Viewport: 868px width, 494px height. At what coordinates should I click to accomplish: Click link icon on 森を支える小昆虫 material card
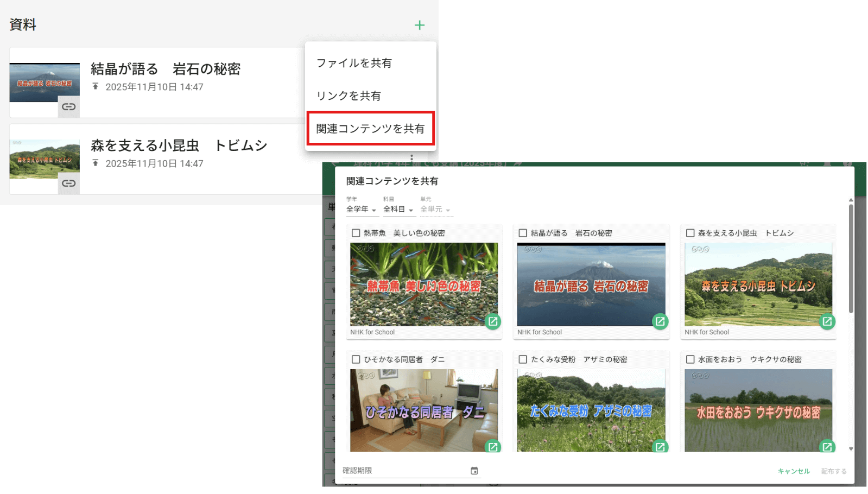pyautogui.click(x=68, y=183)
